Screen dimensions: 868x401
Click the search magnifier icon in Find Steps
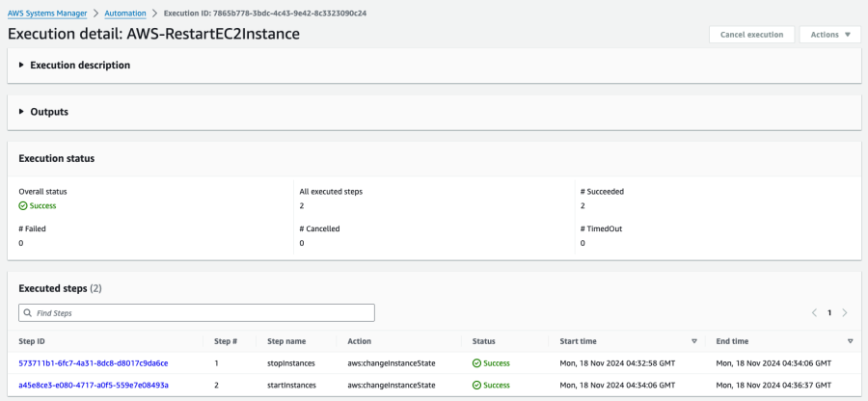coord(28,313)
